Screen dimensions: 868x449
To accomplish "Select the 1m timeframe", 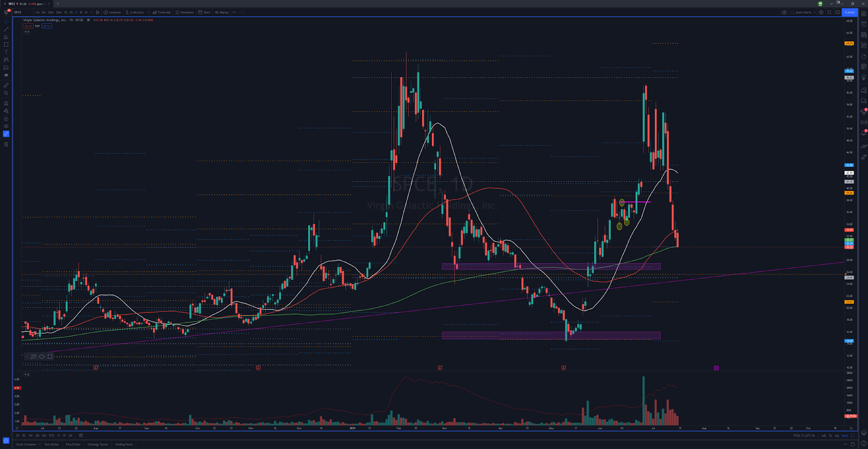I will click(37, 12).
